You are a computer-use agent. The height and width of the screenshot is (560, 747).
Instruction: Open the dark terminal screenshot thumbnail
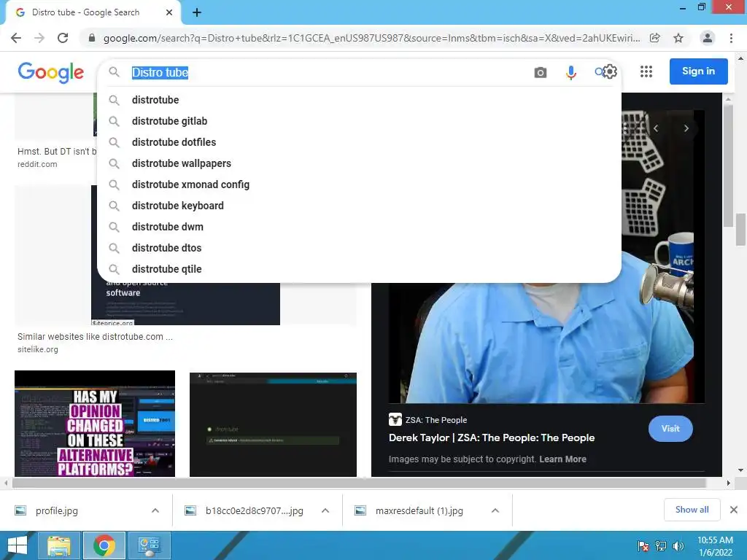[273, 424]
